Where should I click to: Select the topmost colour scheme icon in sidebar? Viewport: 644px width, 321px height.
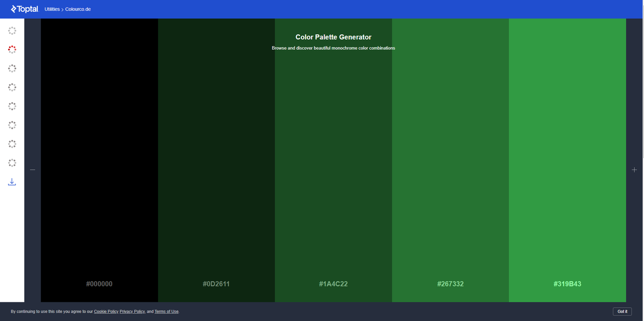12,31
